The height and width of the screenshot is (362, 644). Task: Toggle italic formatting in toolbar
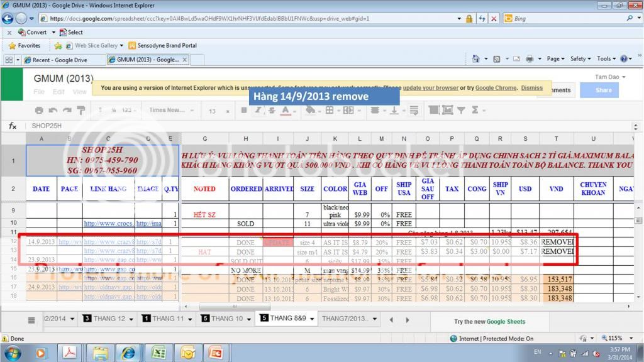coord(258,110)
